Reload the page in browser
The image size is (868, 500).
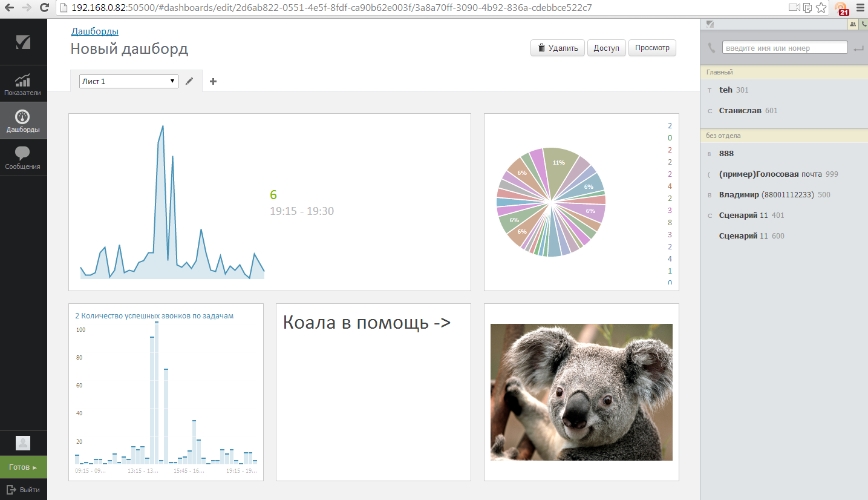click(x=44, y=8)
